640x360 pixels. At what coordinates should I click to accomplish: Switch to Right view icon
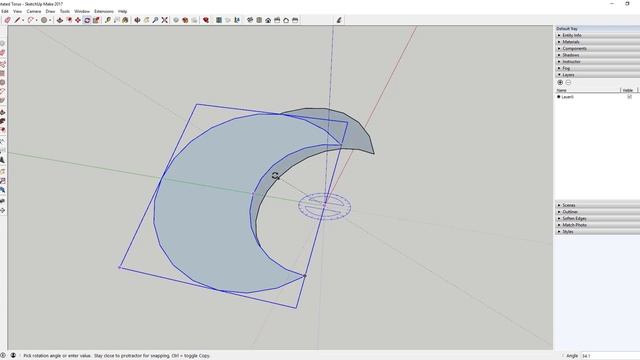tap(277, 20)
